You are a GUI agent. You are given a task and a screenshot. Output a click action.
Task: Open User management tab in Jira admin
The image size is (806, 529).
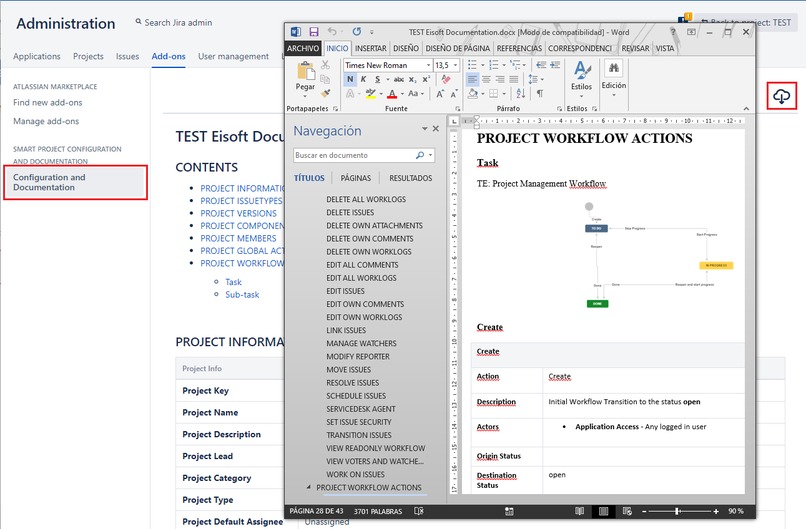(x=233, y=56)
